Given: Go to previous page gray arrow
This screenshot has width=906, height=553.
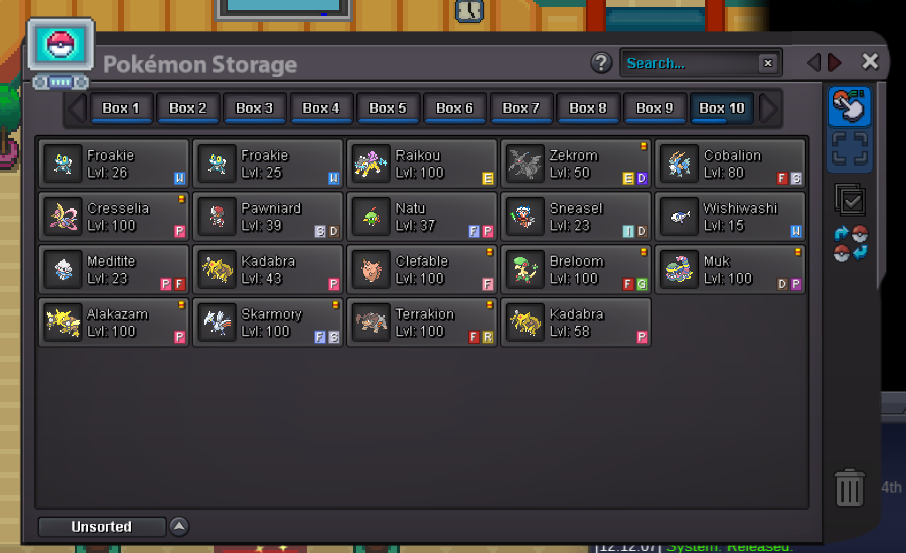Looking at the screenshot, I should coord(814,62).
